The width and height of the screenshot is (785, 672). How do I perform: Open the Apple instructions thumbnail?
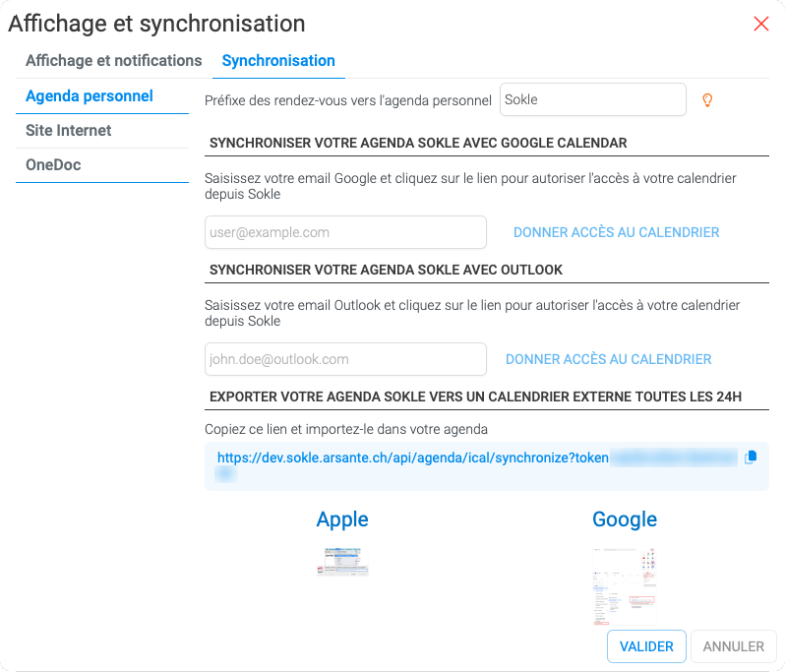(343, 562)
